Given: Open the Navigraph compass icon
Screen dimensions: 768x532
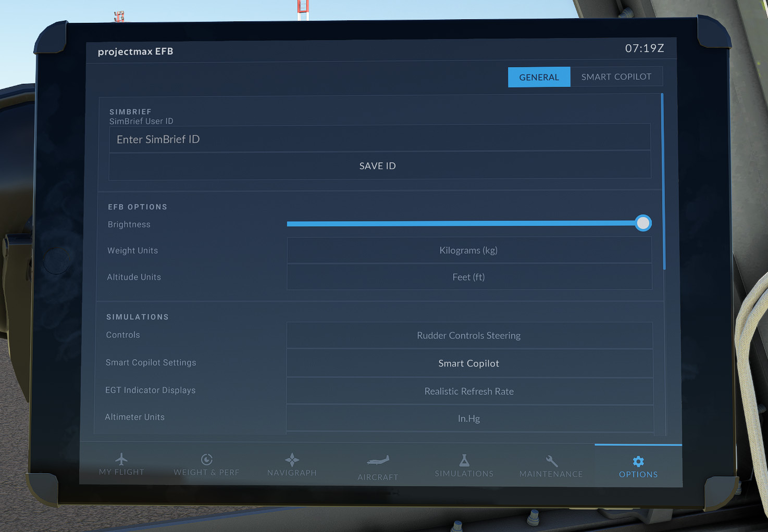Looking at the screenshot, I should point(292,460).
